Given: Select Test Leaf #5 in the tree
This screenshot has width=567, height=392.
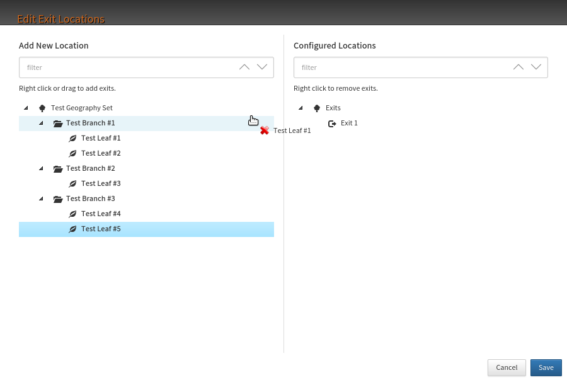Looking at the screenshot, I should tap(101, 229).
